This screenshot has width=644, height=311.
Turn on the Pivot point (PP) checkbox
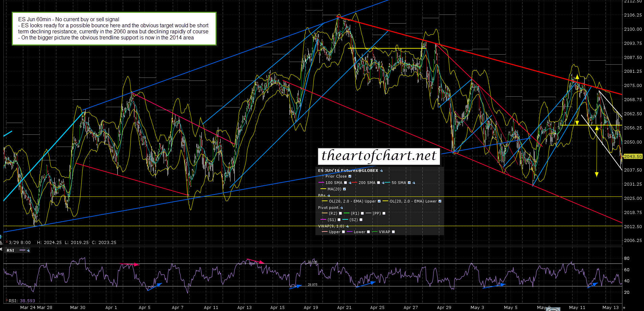pyautogui.click(x=384, y=213)
